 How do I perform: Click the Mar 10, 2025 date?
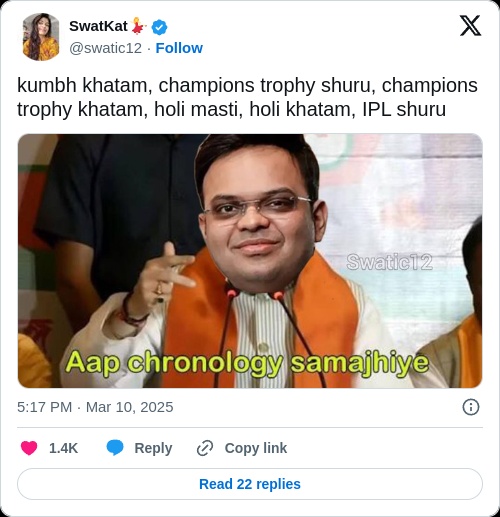130,407
